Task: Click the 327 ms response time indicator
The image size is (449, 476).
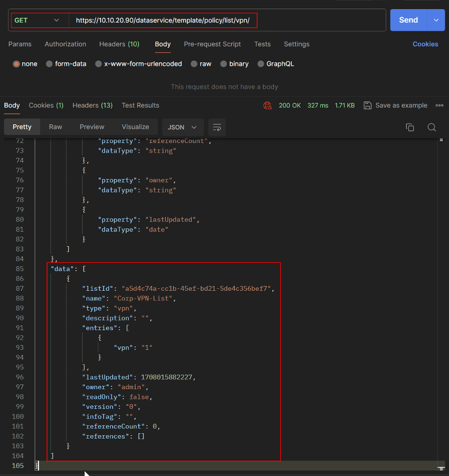Action: tap(318, 105)
